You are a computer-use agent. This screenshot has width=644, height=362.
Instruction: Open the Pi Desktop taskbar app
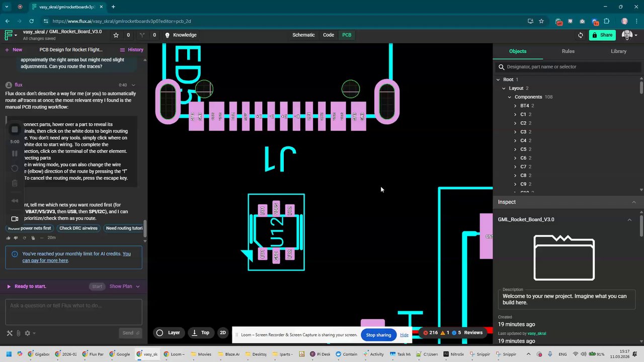coord(320,354)
